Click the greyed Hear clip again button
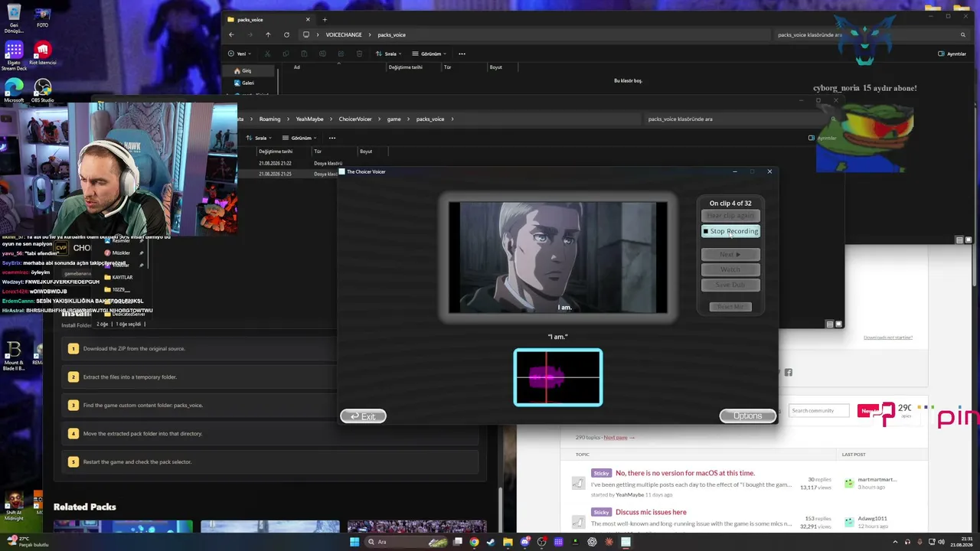The width and height of the screenshot is (980, 551). (730, 216)
